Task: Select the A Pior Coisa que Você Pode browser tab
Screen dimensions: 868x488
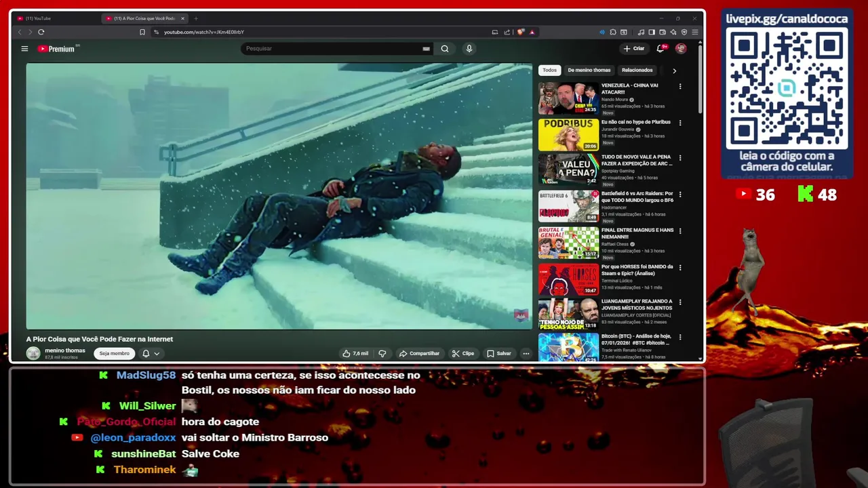Action: pos(144,18)
